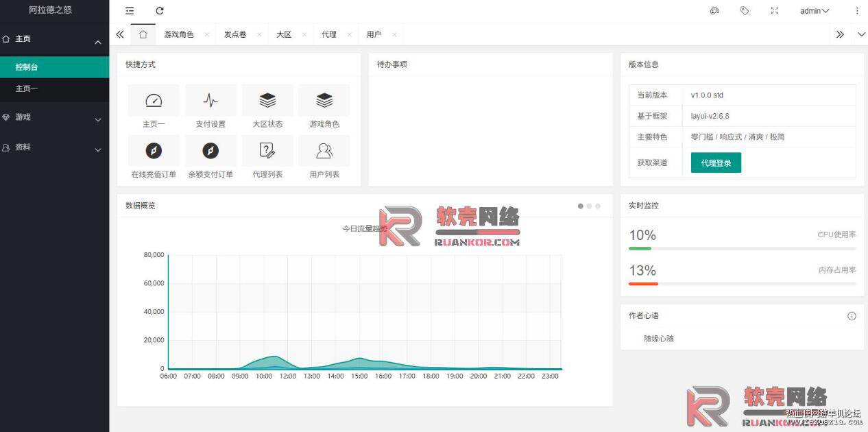Close the 游戏角色 tab
The width and height of the screenshot is (868, 432).
tap(206, 34)
